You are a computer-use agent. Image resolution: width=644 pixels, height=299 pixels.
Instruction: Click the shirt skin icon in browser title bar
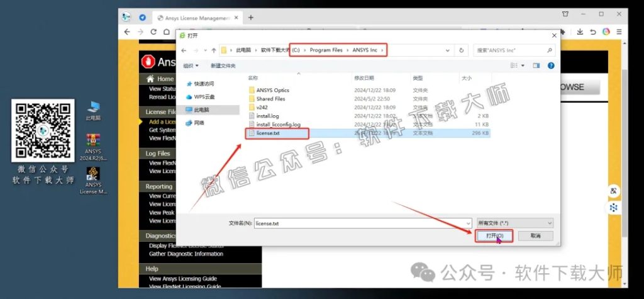click(565, 14)
